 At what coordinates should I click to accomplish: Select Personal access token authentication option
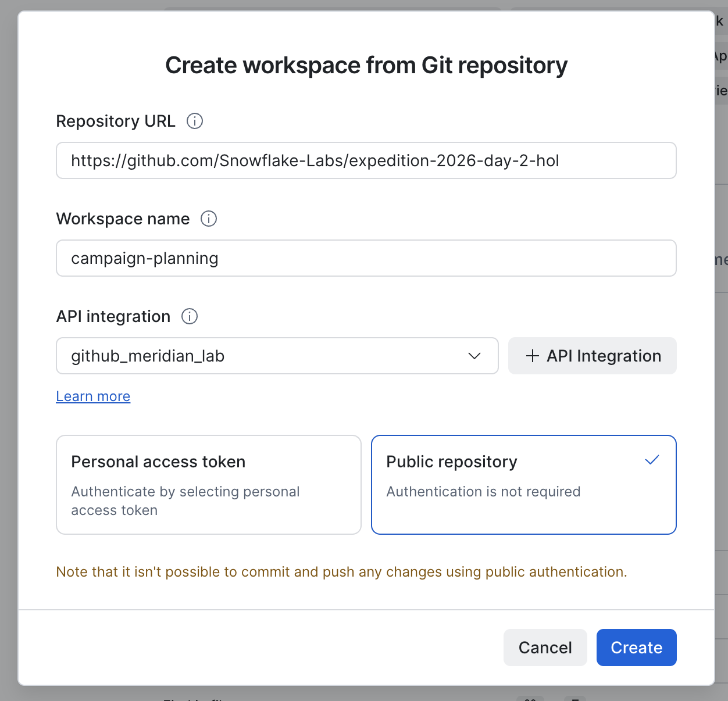pos(209,485)
